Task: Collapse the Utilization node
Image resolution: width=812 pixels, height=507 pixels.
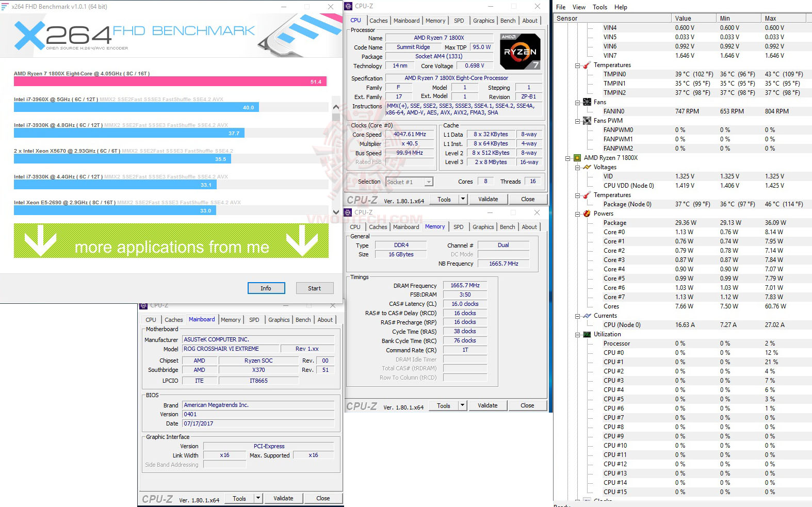Action: 578,335
